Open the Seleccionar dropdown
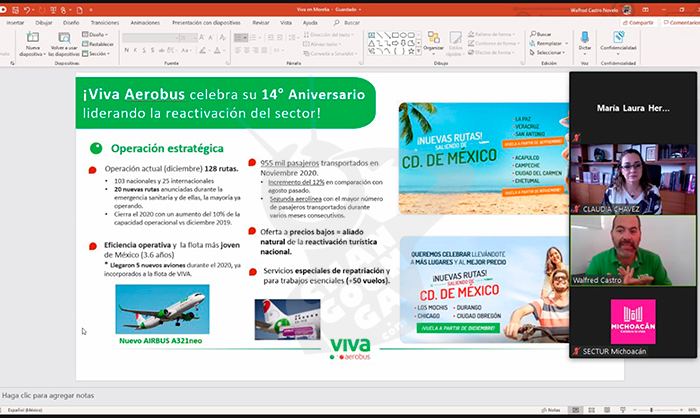Screen dimensions: 700x418 pos(548,52)
